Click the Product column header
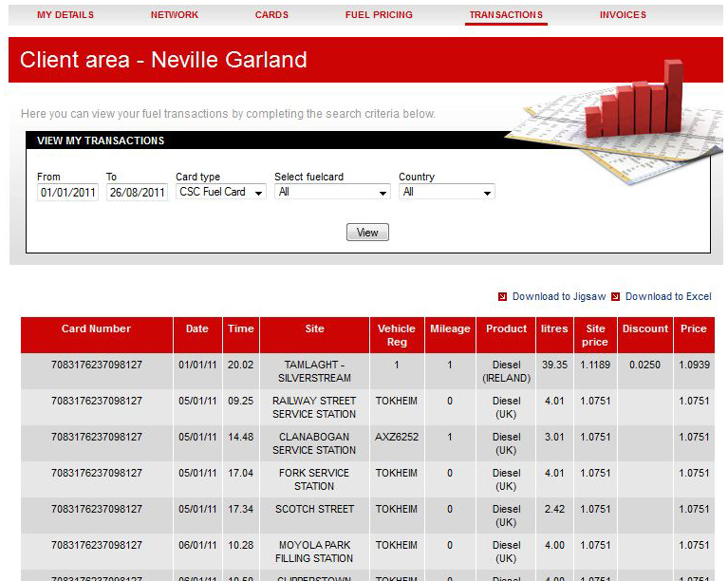728x581 pixels. 506,335
